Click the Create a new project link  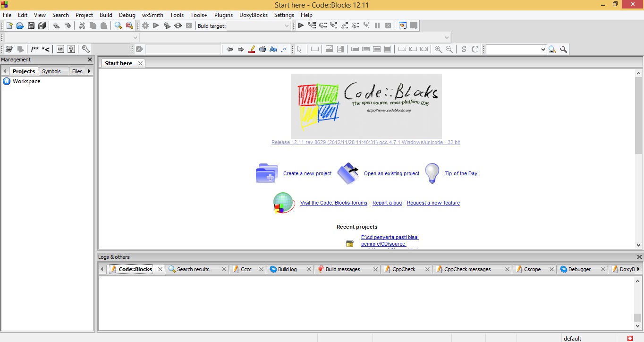click(307, 173)
